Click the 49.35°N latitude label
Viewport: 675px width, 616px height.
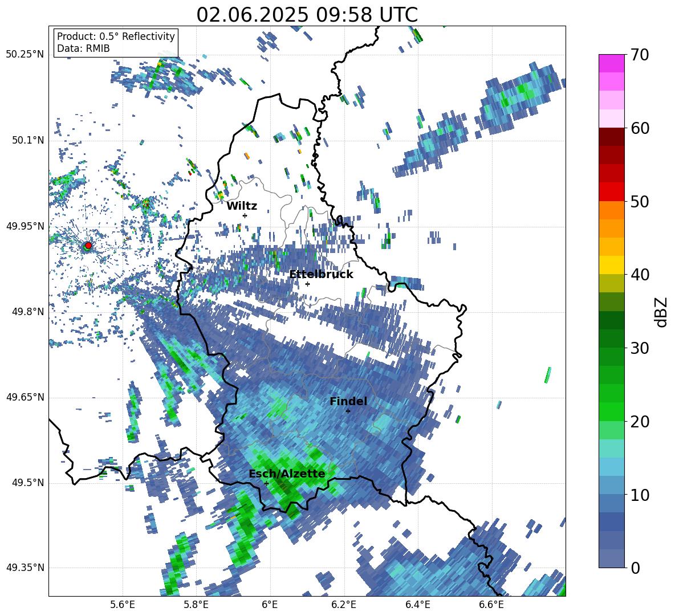tap(25, 568)
